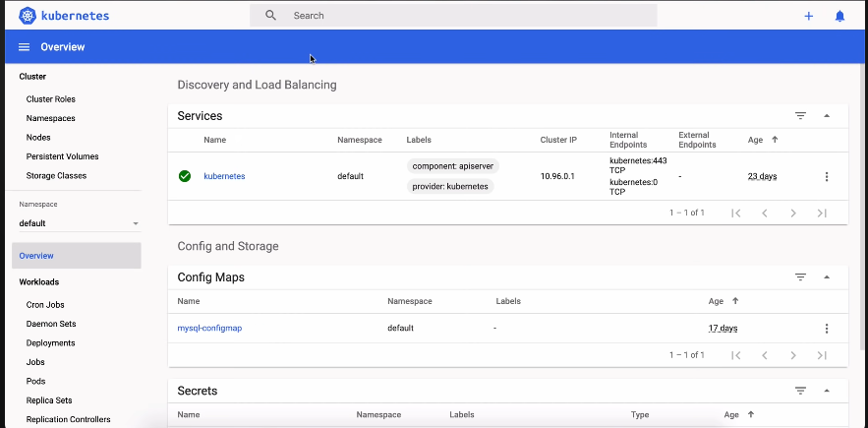Screen dimensions: 868x428
Task: Click the 23 days age value
Action: click(x=762, y=176)
